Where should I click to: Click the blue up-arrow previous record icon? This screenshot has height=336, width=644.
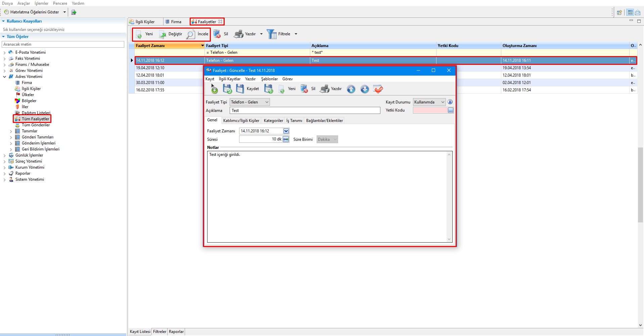[x=351, y=89]
